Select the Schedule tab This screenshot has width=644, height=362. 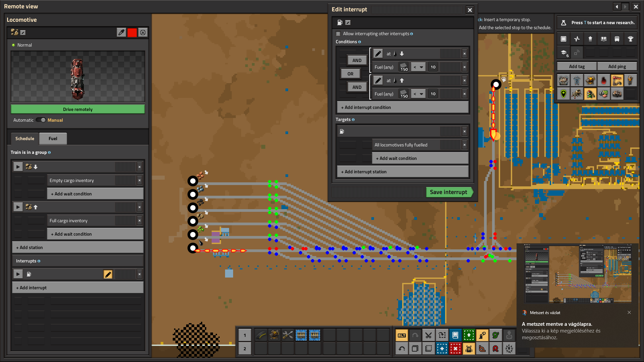point(25,139)
